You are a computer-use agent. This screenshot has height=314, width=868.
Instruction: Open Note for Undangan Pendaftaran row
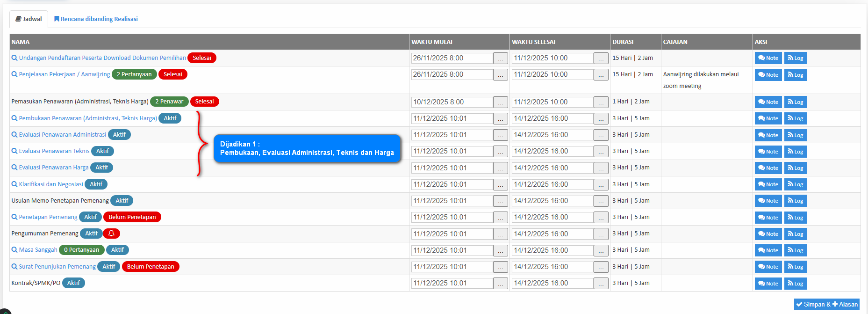pyautogui.click(x=768, y=58)
